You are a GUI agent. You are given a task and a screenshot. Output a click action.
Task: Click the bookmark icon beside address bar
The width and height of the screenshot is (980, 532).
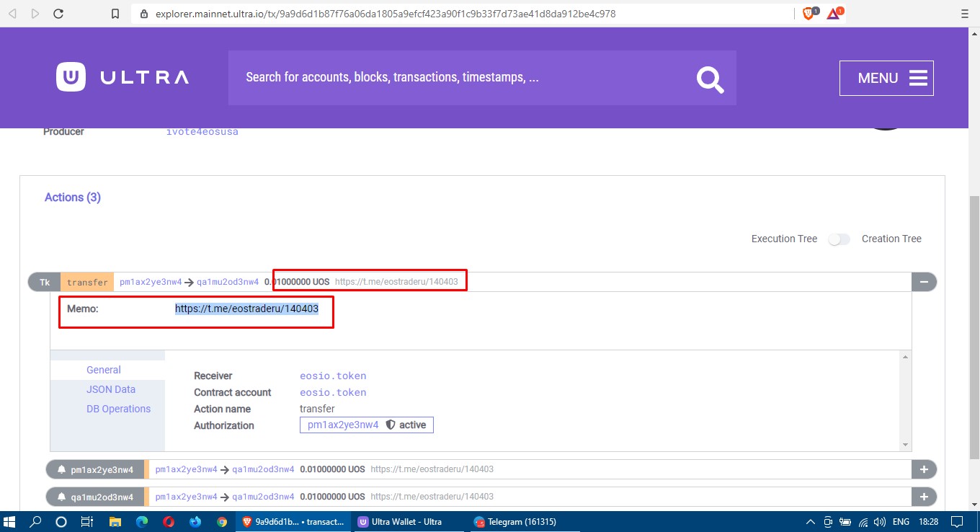click(x=115, y=14)
